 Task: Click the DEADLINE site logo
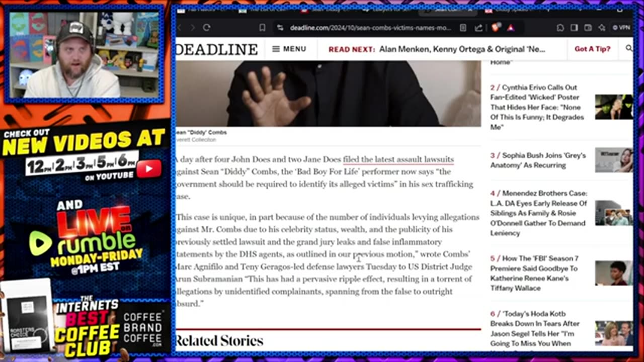[x=217, y=49]
